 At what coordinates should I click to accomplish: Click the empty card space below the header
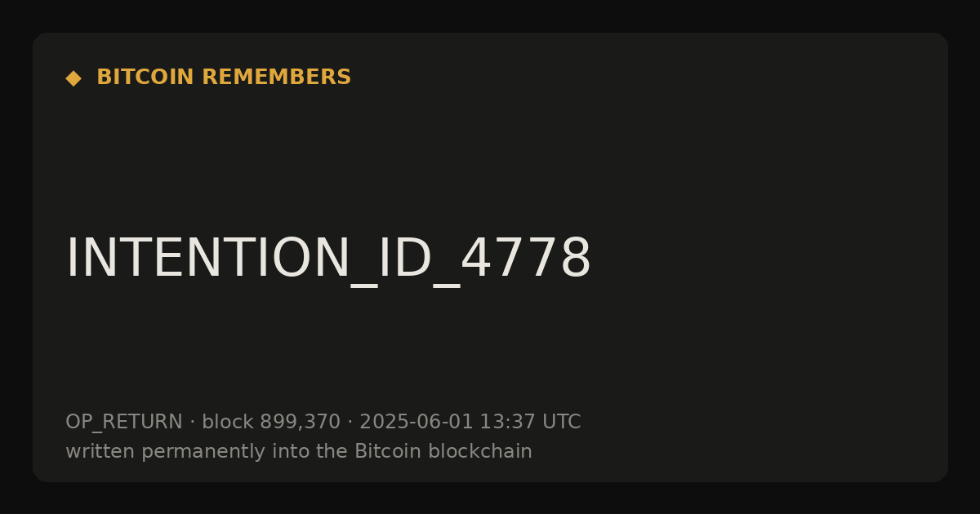click(x=490, y=155)
